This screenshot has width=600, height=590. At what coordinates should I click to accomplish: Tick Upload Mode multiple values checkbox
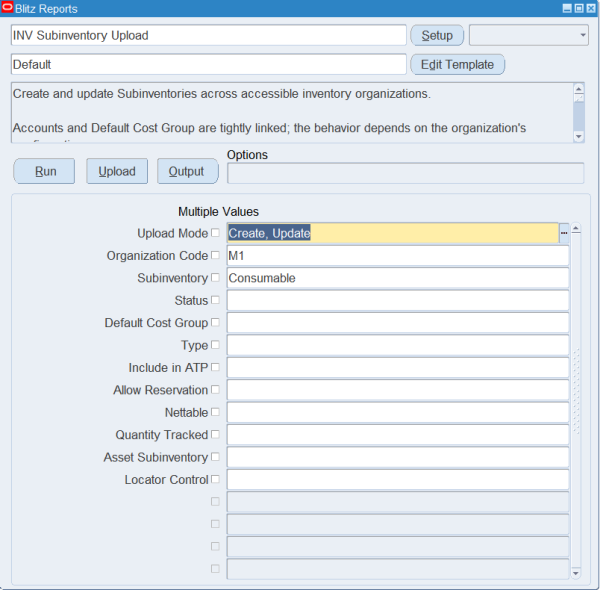click(x=215, y=233)
